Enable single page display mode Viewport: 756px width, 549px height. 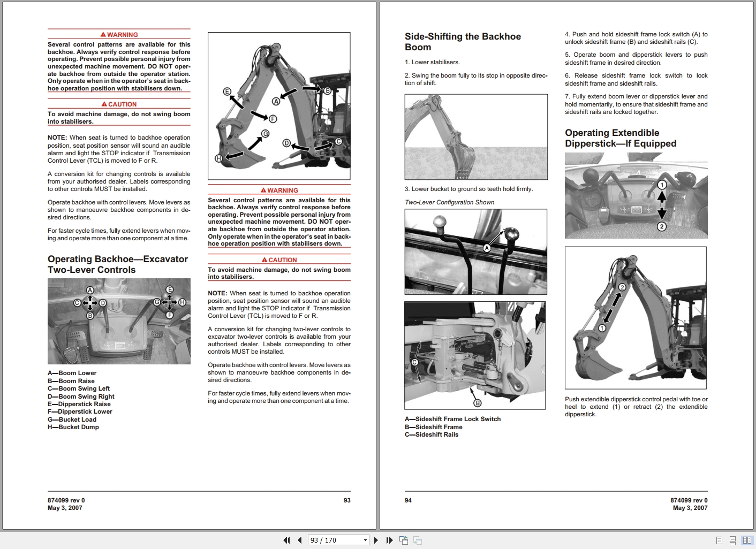click(x=719, y=540)
